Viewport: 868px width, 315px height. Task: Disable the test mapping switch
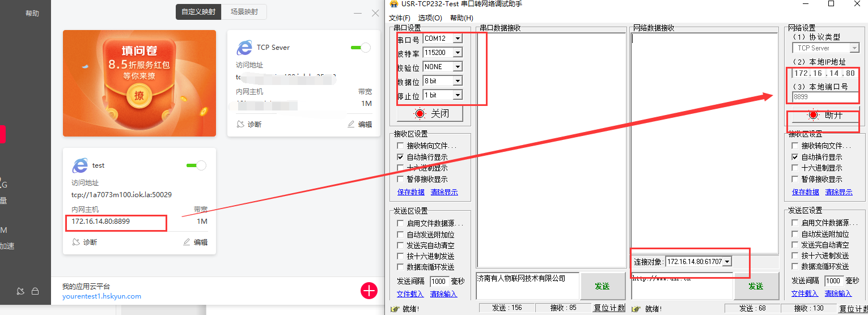196,165
